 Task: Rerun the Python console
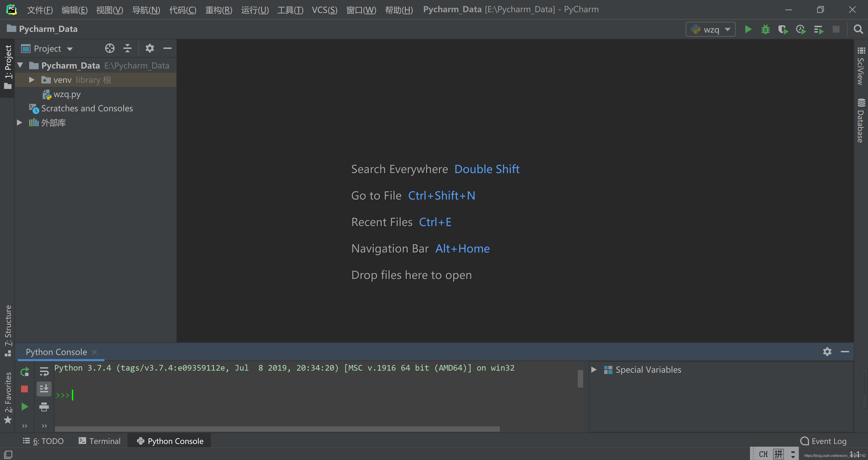click(25, 372)
